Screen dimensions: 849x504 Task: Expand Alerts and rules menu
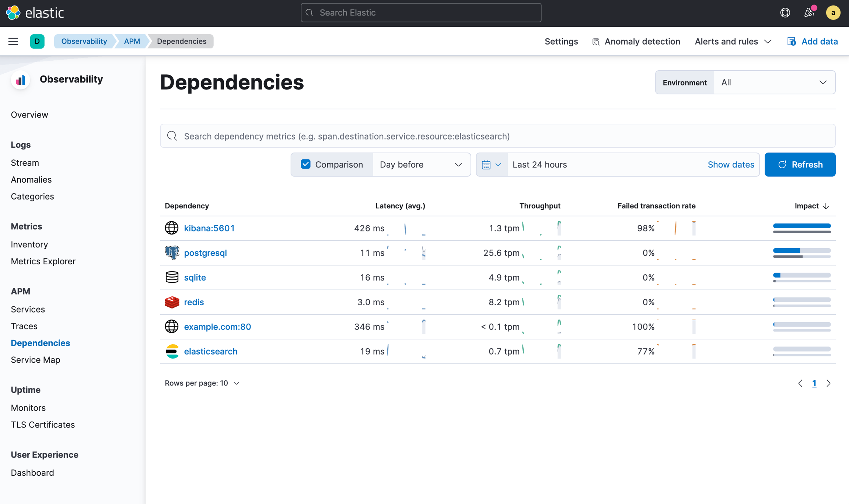733,42
